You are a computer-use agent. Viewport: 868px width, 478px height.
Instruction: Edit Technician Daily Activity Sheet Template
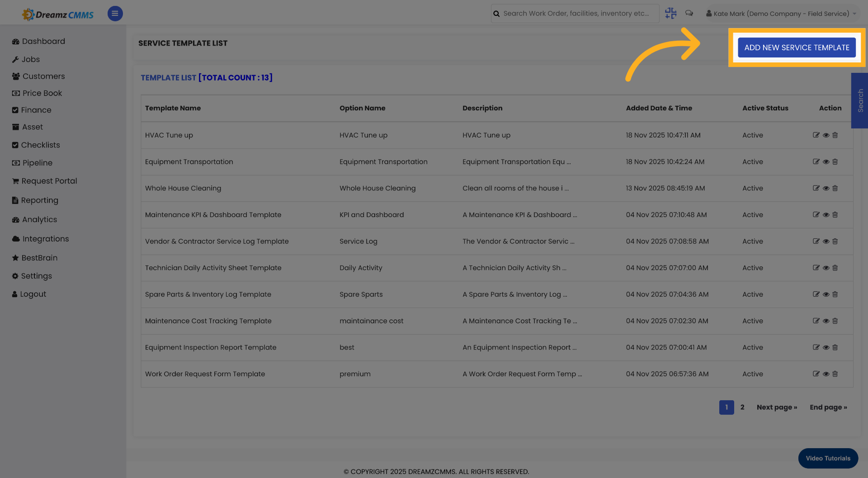[816, 268]
